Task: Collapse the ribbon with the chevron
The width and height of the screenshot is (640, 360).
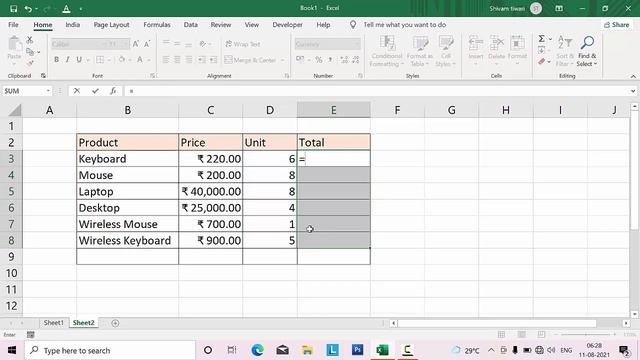Action: 633,76
